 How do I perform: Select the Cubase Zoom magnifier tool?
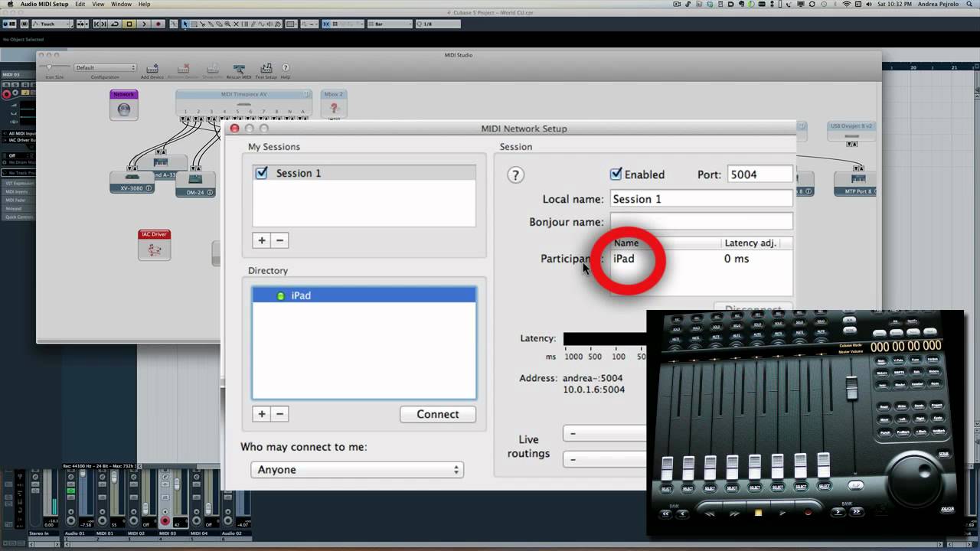click(x=227, y=24)
